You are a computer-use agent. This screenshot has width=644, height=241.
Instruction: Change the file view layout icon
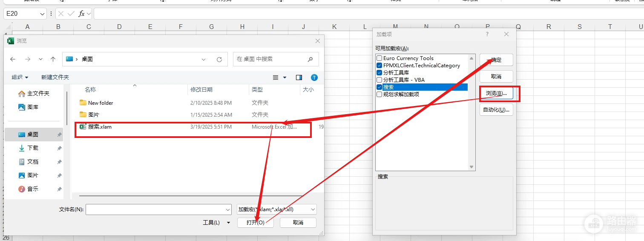point(276,77)
